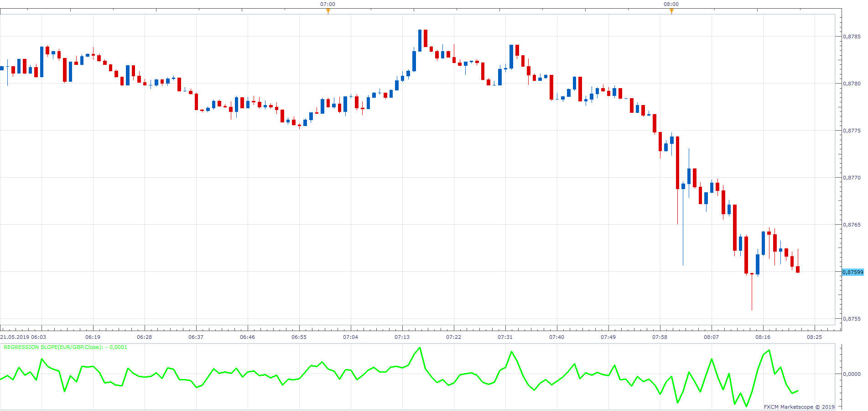Screen dimensions: 868x411
Task: Click the 06:28 time axis label
Action: click(x=145, y=337)
